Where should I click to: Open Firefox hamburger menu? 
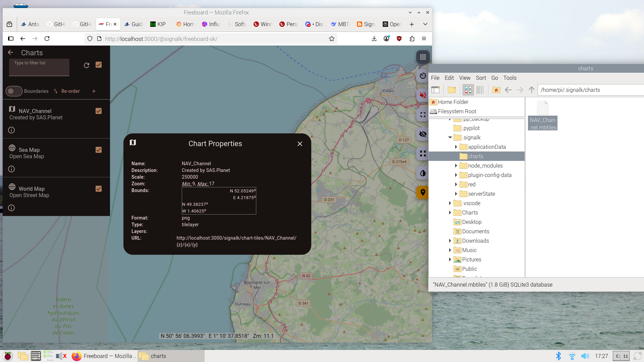424,39
